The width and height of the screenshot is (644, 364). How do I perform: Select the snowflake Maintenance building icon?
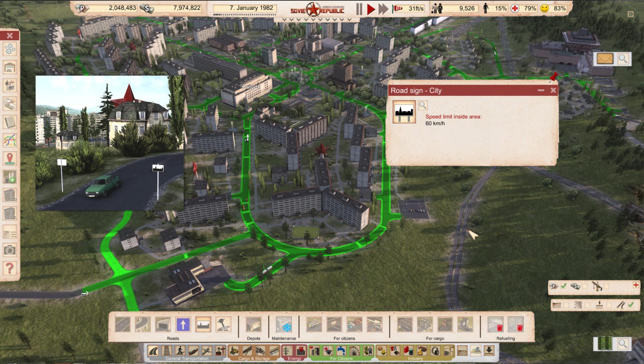pyautogui.click(x=284, y=325)
